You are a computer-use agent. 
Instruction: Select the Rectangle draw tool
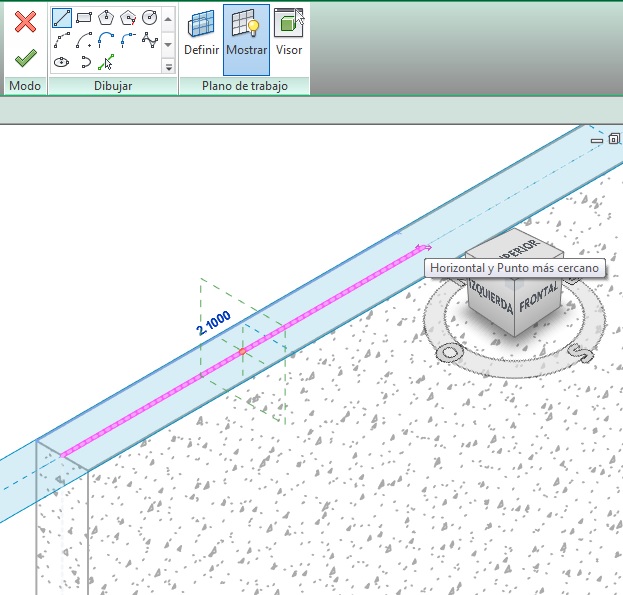(84, 18)
